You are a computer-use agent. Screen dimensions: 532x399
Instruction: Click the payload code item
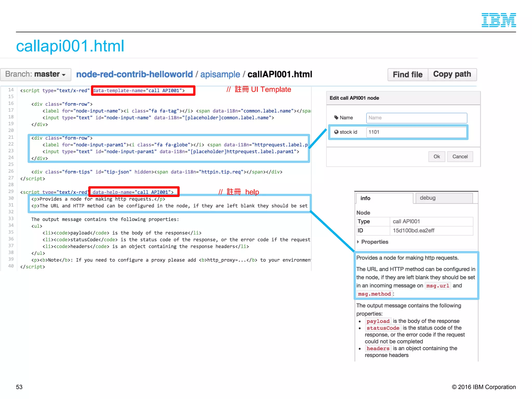tap(378, 321)
